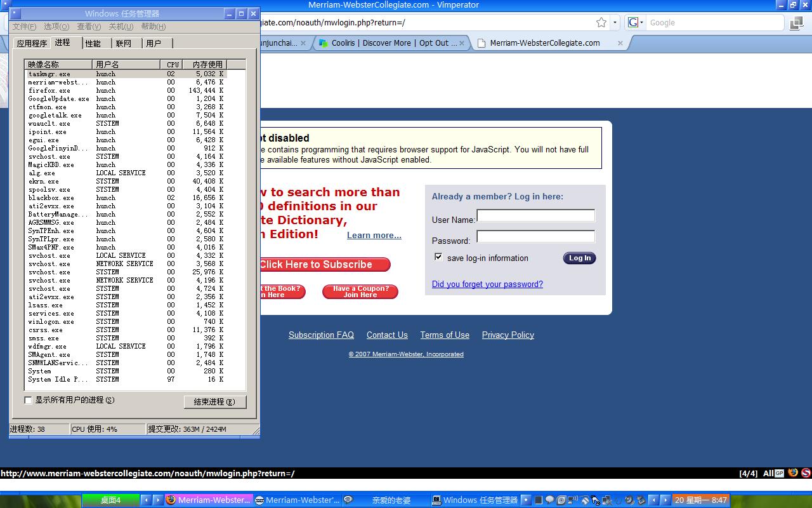Sort processes by 用户名 column header
The width and height of the screenshot is (812, 508).
(x=126, y=64)
